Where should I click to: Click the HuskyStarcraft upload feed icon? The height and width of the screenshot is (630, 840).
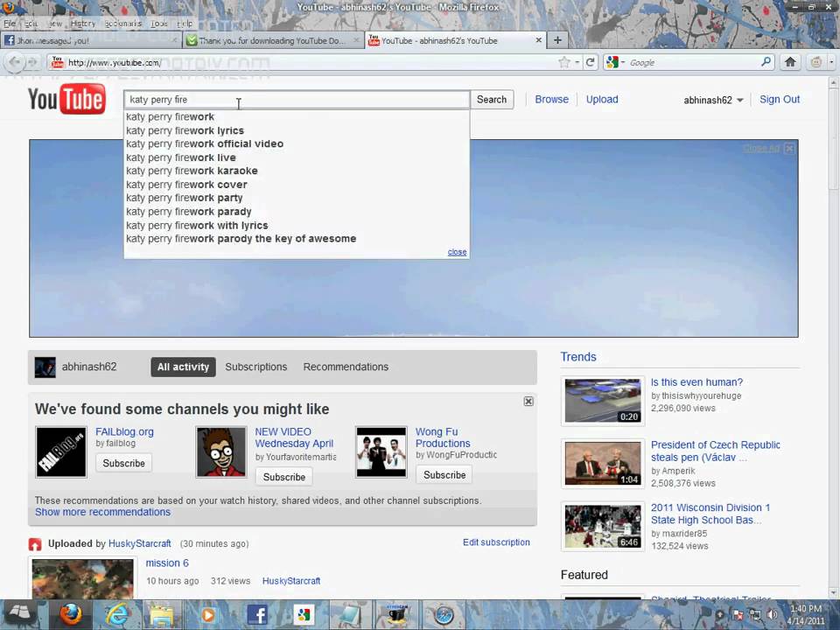click(x=35, y=544)
